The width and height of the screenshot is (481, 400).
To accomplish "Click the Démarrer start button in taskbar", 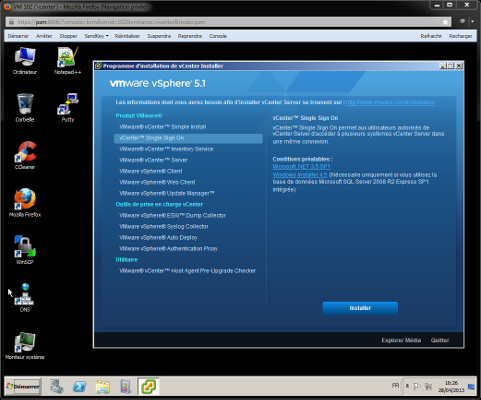I will [23, 387].
